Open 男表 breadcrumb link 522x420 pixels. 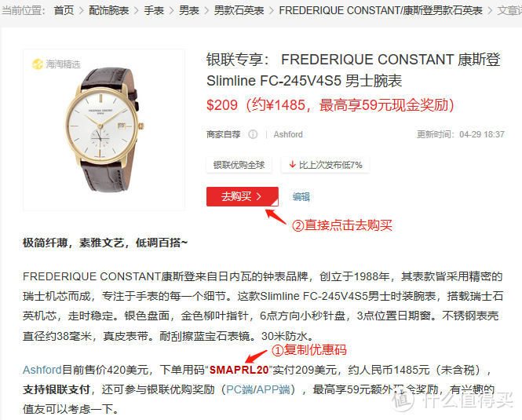pyautogui.click(x=188, y=11)
